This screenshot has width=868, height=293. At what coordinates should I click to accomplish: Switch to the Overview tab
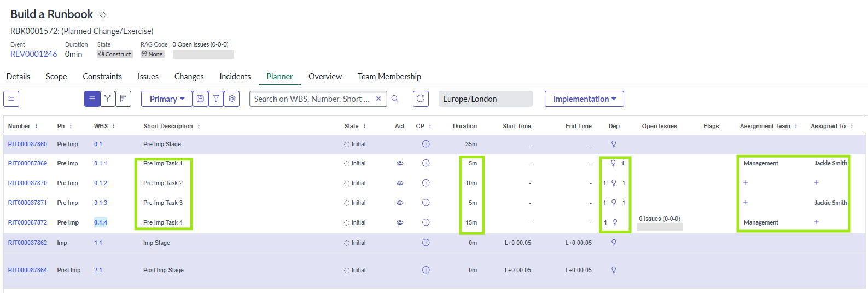[x=325, y=77]
